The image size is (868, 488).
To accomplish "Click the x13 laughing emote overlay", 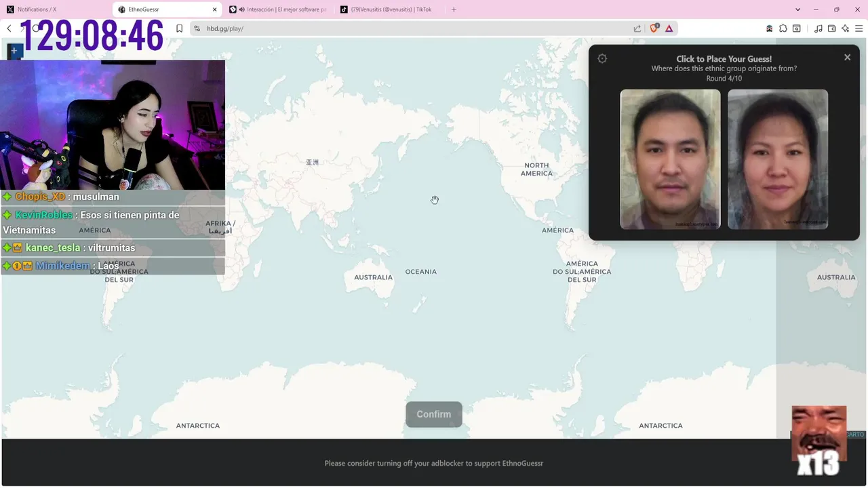I will click(x=819, y=441).
